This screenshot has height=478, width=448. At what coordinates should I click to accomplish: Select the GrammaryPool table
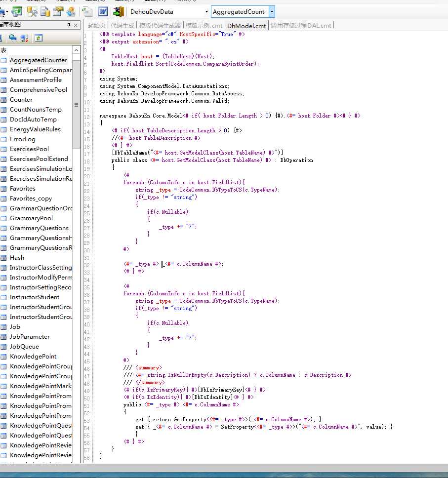(31, 218)
